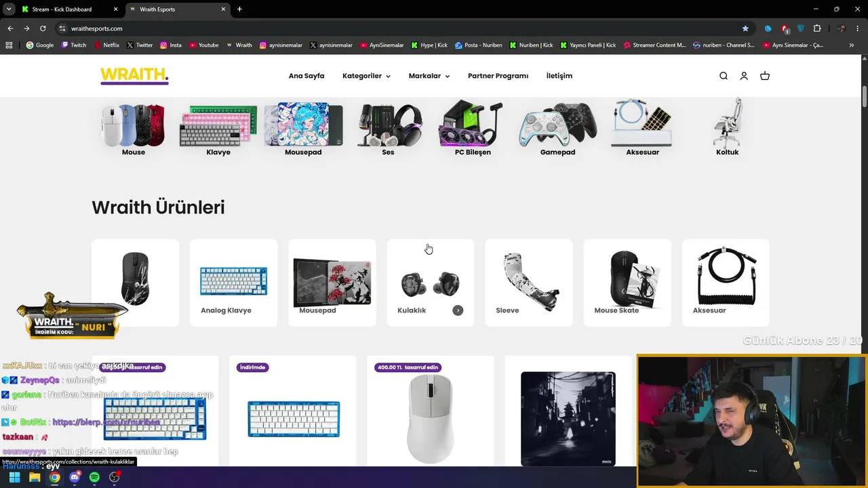
Task: Open Spotify from the taskbar
Action: pos(94,477)
